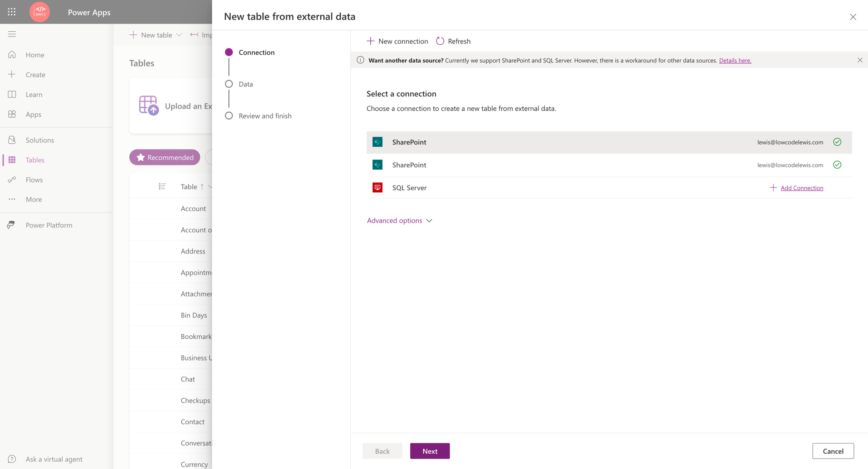Open the Table column sort dropdown
This screenshot has height=469, width=868.
click(210, 187)
